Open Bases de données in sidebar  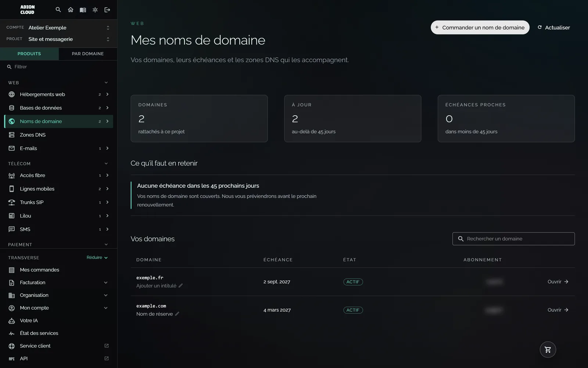[59, 108]
